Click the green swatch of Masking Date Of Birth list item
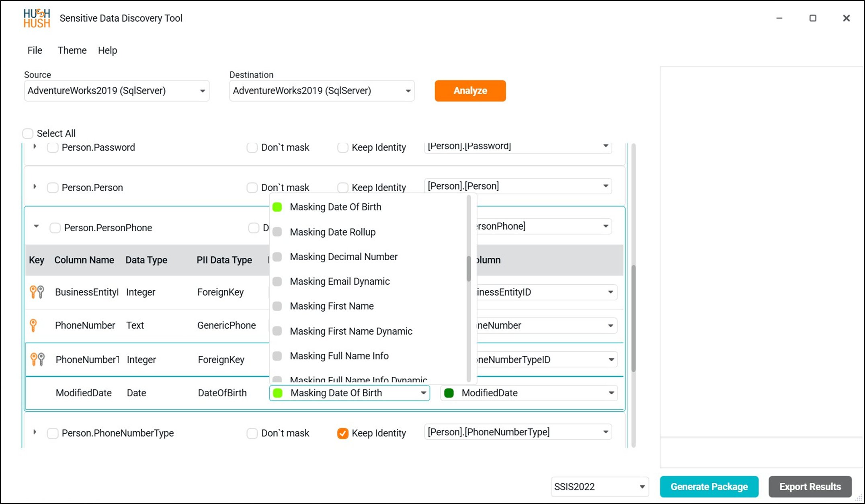The image size is (865, 504). click(277, 207)
